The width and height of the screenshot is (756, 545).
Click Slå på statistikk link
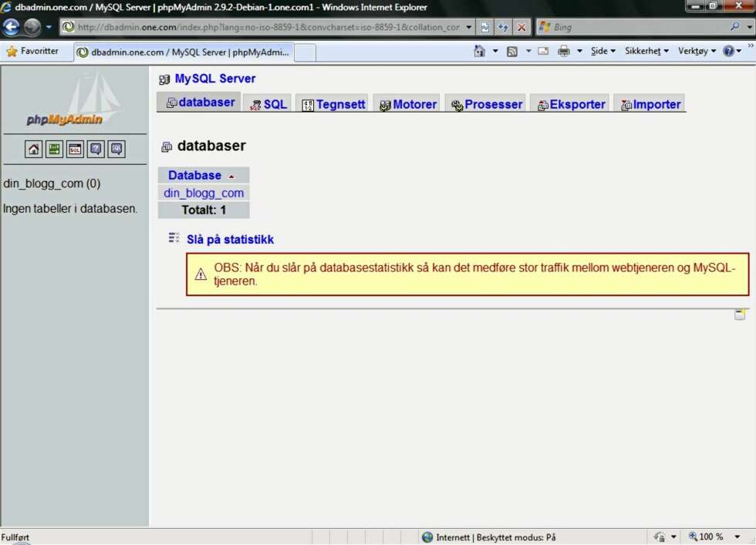pyautogui.click(x=230, y=240)
